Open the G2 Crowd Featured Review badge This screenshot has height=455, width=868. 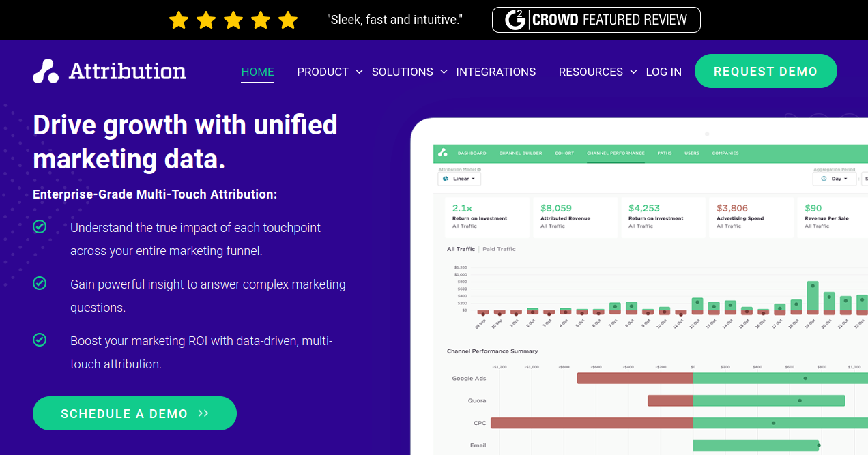(596, 20)
